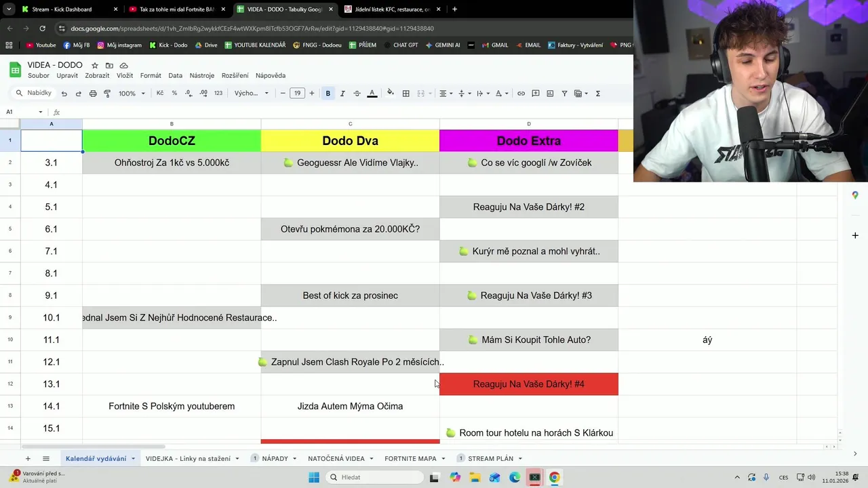Open the GEMINI AI bookmark
Viewport: 868px width, 488px height.
point(443,45)
